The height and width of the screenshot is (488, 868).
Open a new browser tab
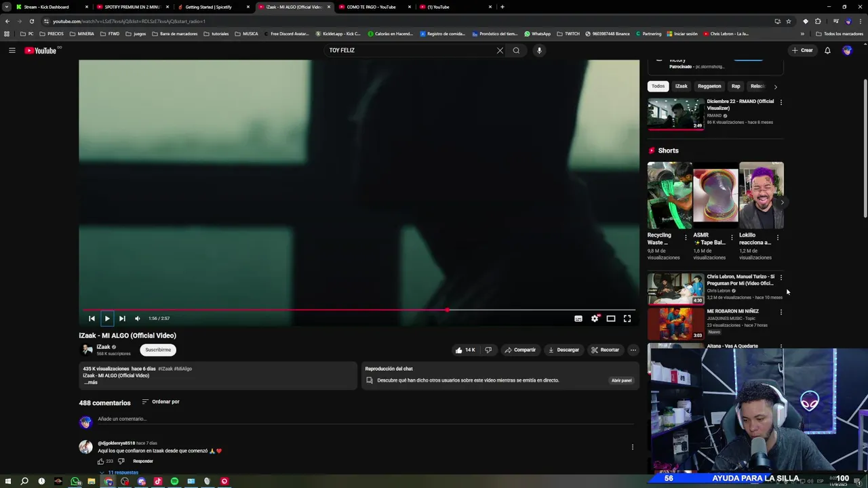(502, 7)
